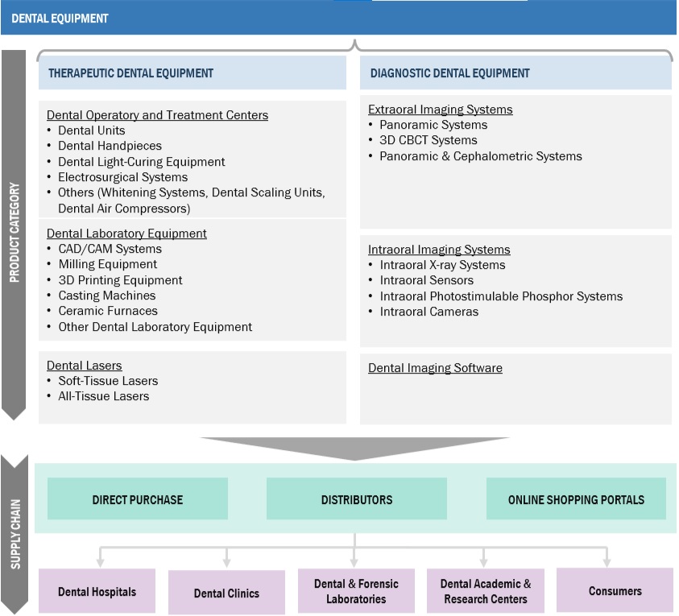679x616 pixels.
Task: Select the Consumers box
Action: click(x=615, y=591)
